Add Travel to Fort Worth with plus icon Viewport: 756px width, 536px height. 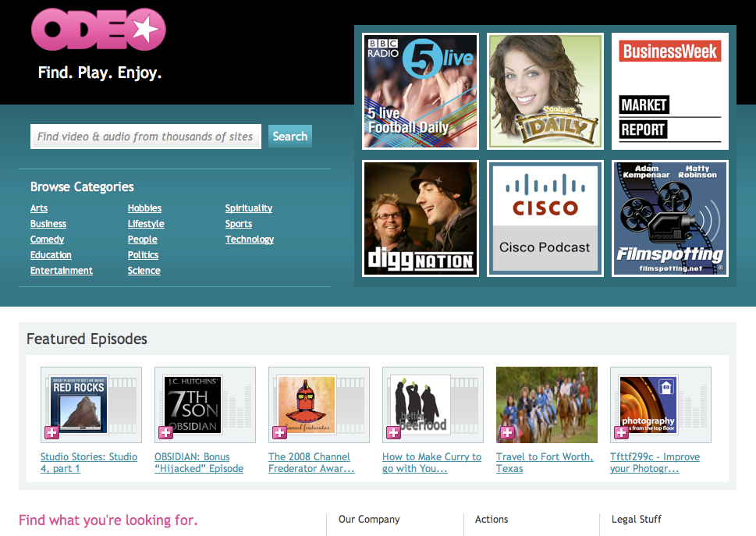pyautogui.click(x=507, y=432)
